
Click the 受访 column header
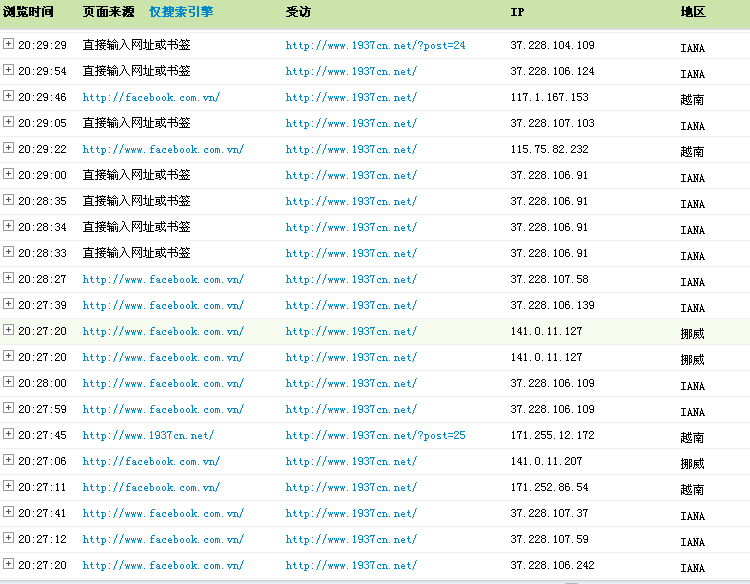[297, 12]
